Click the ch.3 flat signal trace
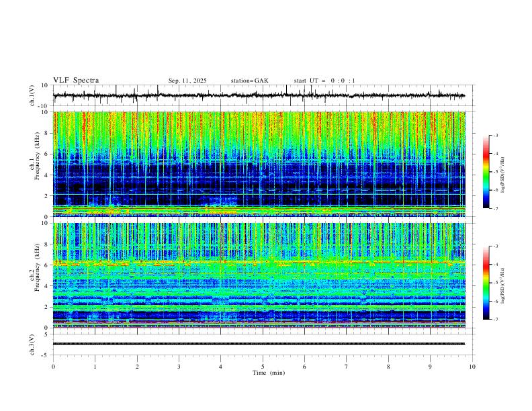The width and height of the screenshot is (532, 411). point(259,344)
